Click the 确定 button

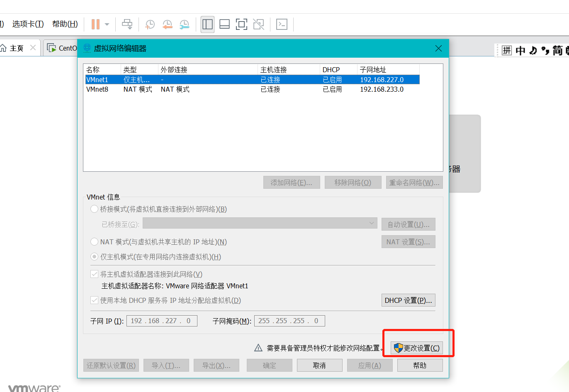click(270, 365)
